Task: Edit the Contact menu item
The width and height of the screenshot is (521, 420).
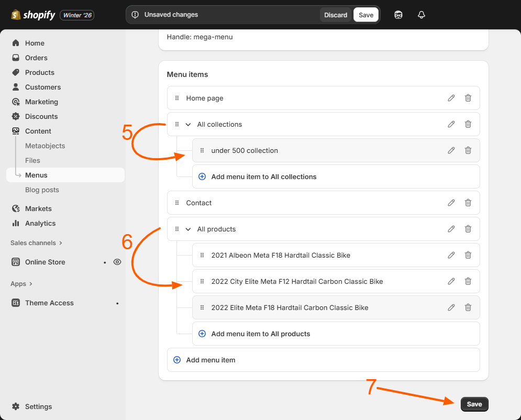Action: click(451, 203)
